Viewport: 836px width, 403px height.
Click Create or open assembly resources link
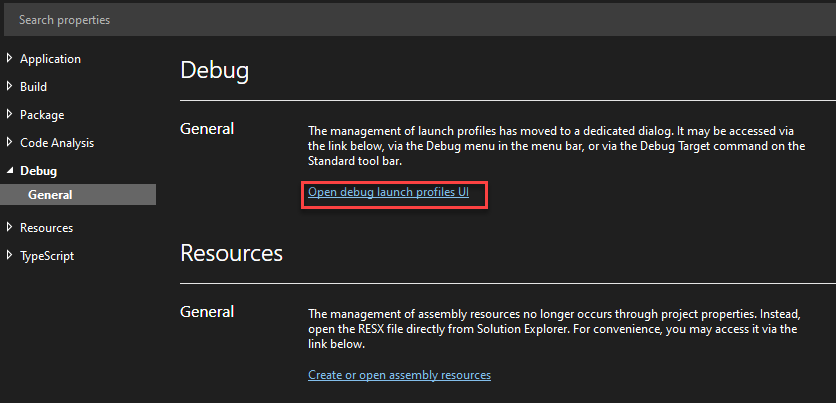[x=399, y=375]
